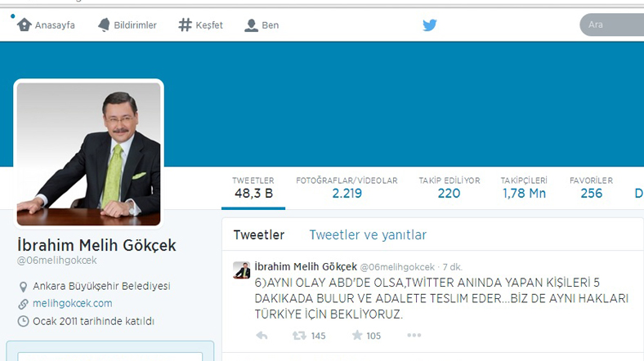
Task: Focus the Ara search field
Action: tap(612, 25)
